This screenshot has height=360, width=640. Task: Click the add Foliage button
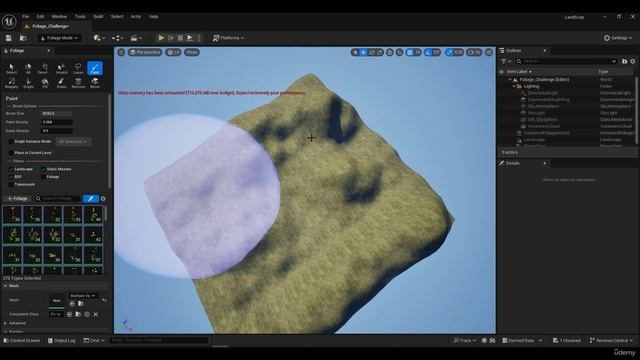[x=18, y=199]
